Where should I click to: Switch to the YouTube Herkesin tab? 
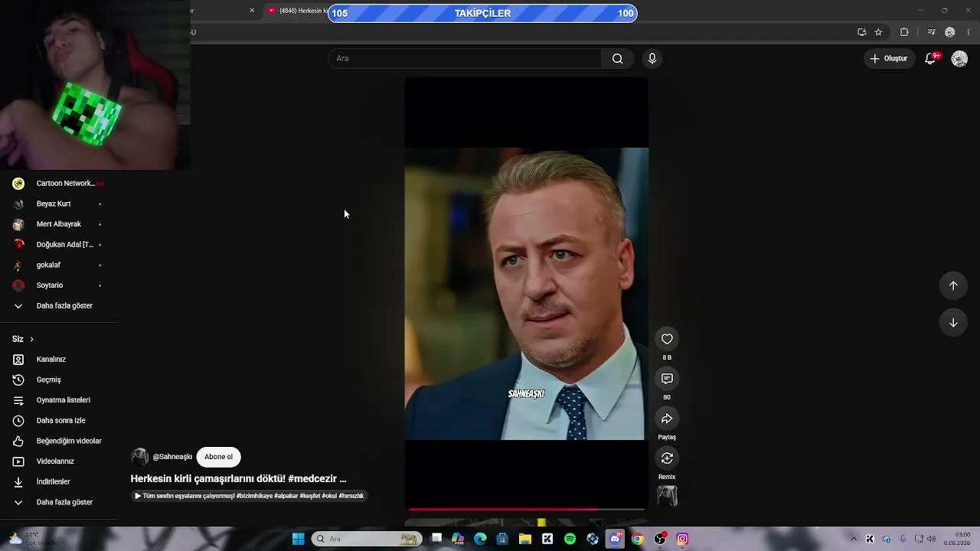click(298, 11)
